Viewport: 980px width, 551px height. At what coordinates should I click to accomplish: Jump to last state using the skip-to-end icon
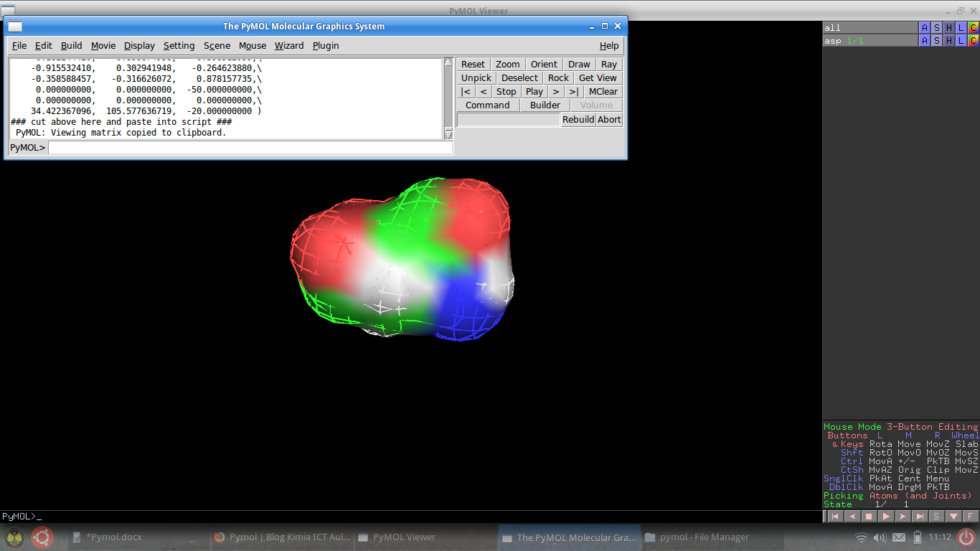(x=919, y=515)
